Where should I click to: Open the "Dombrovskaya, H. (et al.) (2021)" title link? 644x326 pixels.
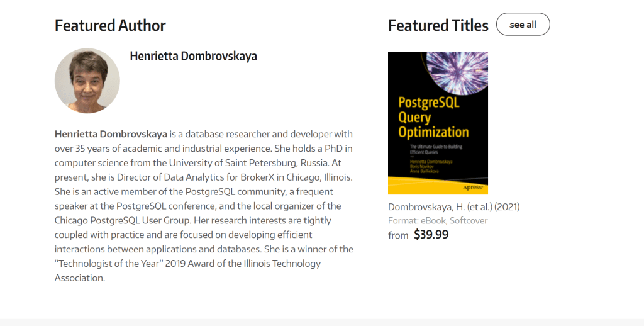tap(453, 206)
